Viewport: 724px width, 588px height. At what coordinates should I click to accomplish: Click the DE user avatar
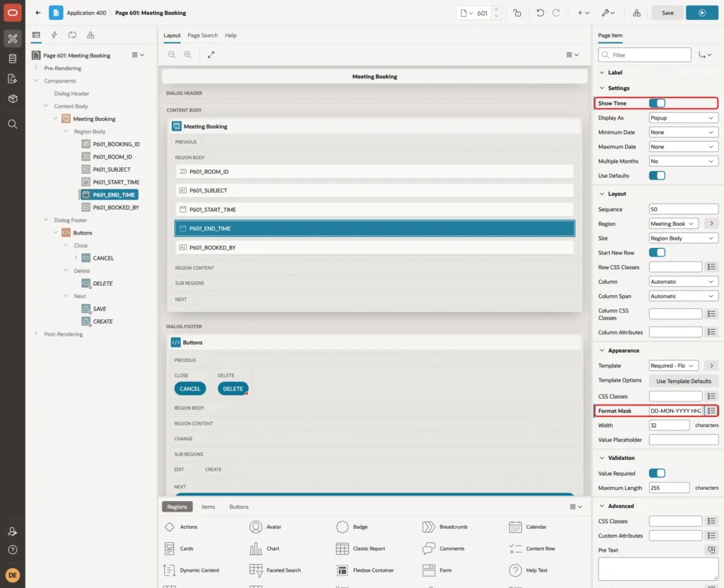[x=13, y=575]
